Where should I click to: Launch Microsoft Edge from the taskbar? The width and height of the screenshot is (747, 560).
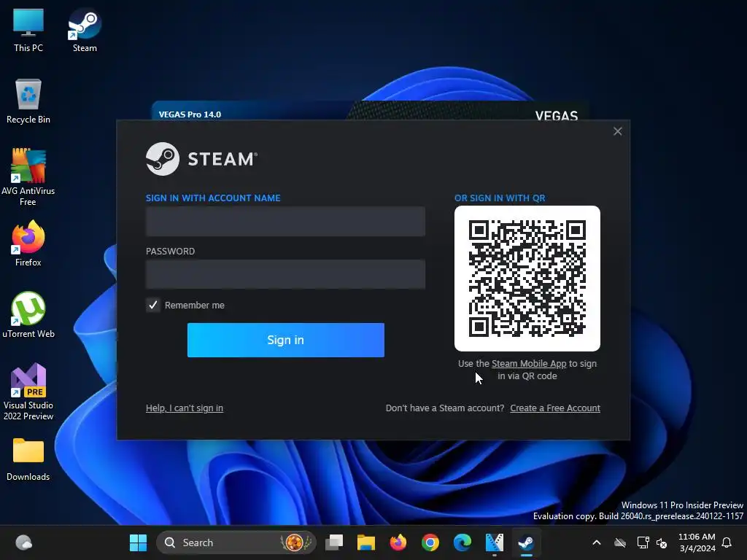462,542
